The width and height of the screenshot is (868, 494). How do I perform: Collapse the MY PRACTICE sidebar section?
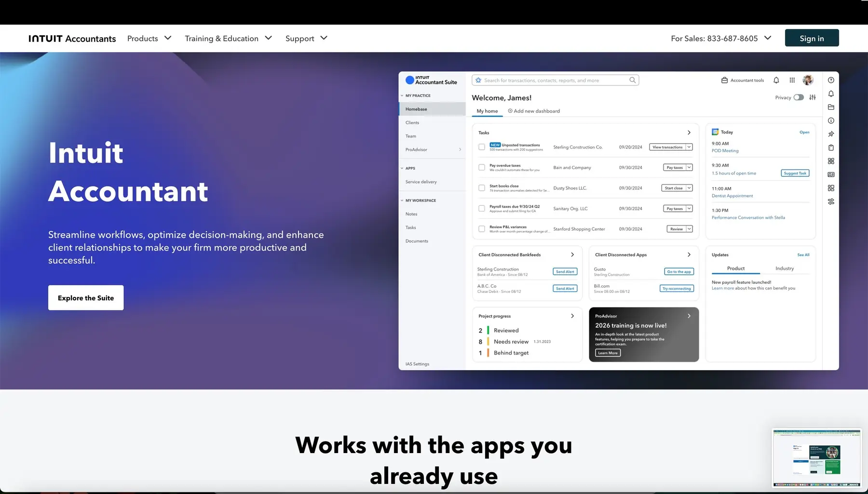402,95
